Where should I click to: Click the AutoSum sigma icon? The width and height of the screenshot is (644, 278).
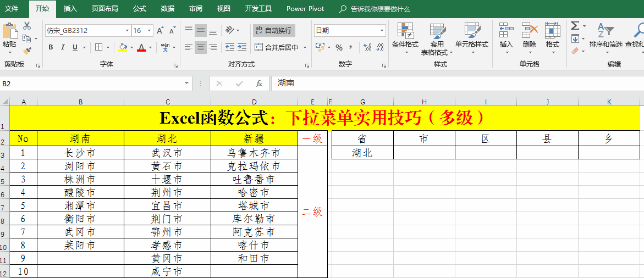[575, 26]
